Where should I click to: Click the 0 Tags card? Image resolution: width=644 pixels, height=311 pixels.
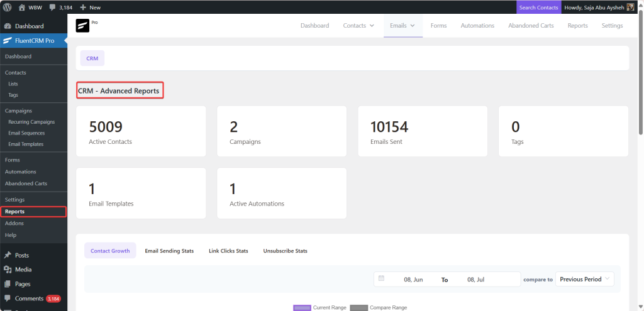tap(563, 131)
